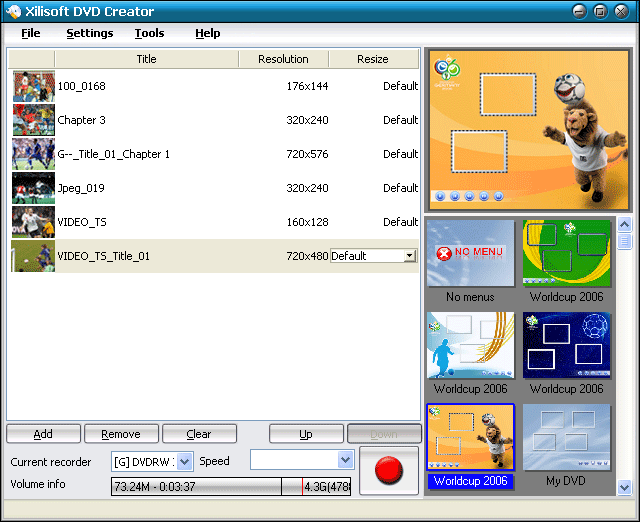This screenshot has height=522, width=640.
Task: Click the Add button
Action: 43,434
